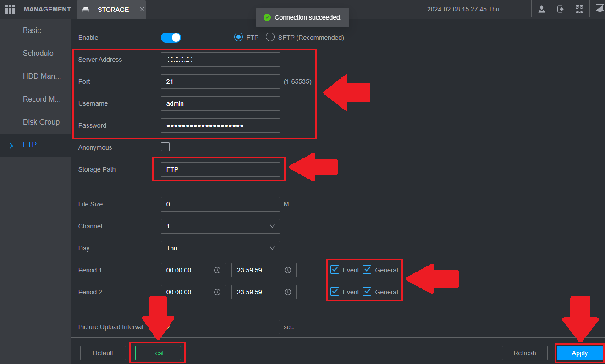
Task: Open the Channel dropdown
Action: [x=220, y=226]
